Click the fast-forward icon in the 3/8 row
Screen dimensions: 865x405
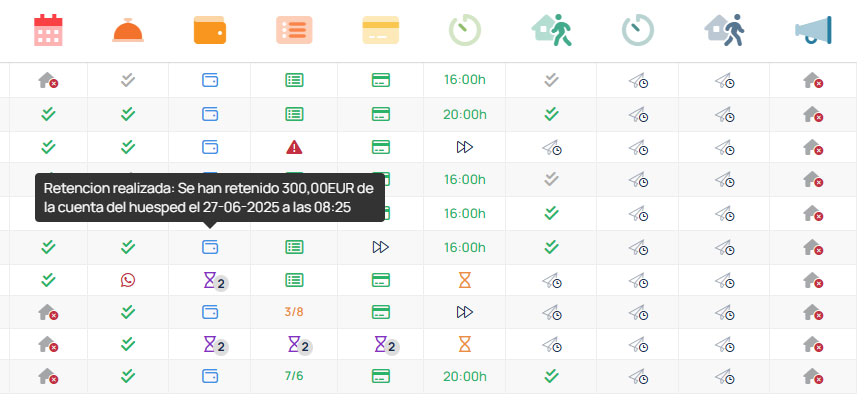pyautogui.click(x=464, y=312)
